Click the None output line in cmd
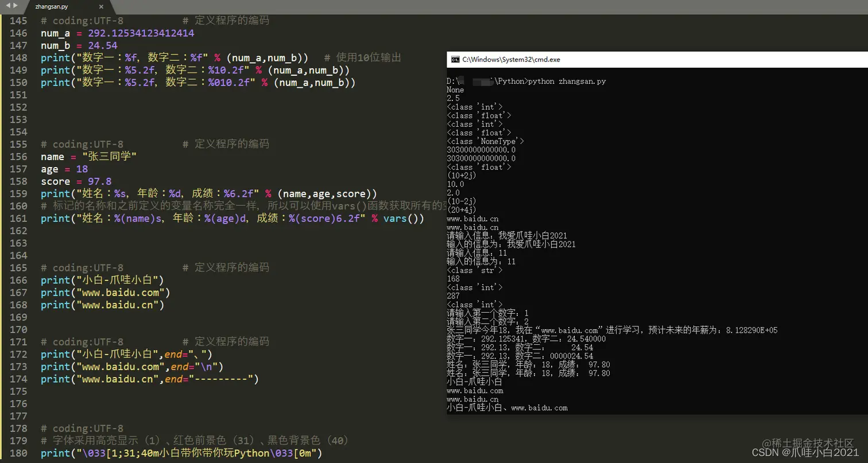 tap(455, 90)
